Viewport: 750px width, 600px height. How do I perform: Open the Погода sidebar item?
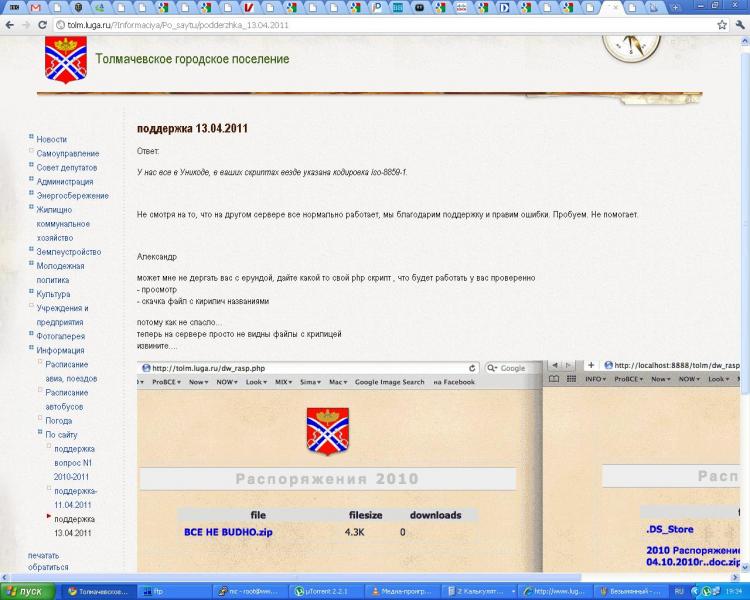(x=58, y=420)
